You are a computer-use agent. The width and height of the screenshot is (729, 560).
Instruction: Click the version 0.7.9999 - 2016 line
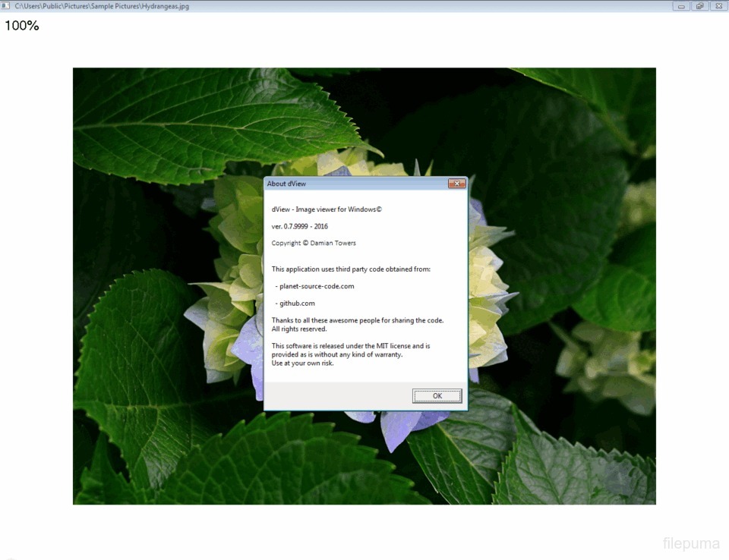tap(300, 226)
